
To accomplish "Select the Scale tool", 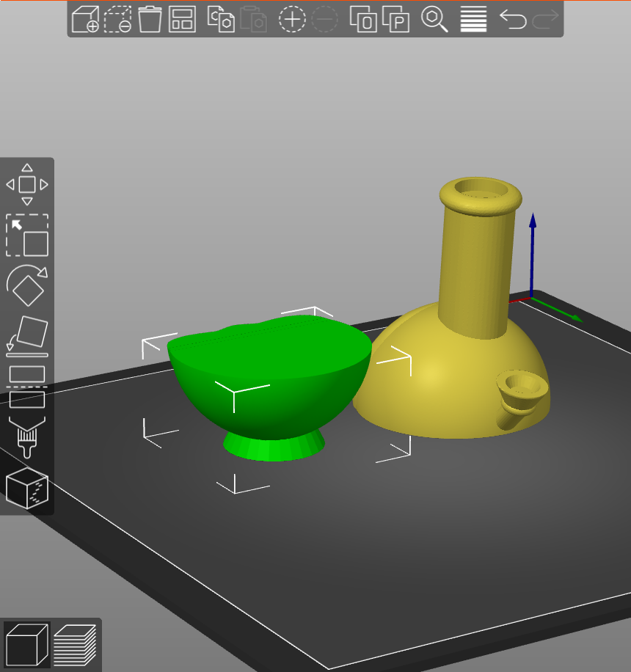I will click(x=27, y=235).
